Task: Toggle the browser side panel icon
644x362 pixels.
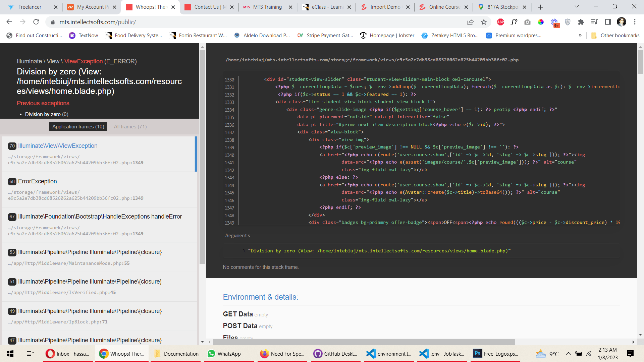Action: pyautogui.click(x=608, y=22)
